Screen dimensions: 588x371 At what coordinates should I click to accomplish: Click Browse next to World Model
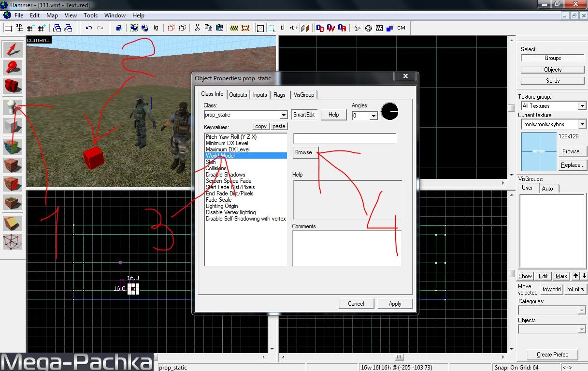pyautogui.click(x=305, y=152)
